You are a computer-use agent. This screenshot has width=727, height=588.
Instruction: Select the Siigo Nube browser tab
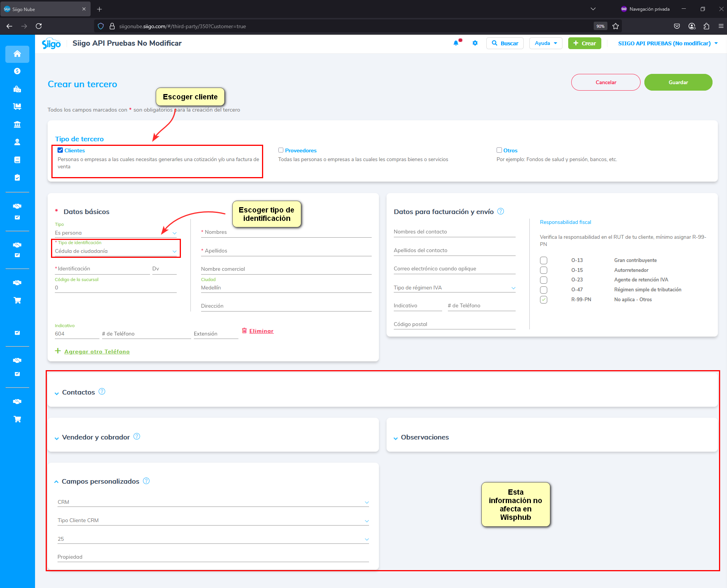(45, 9)
